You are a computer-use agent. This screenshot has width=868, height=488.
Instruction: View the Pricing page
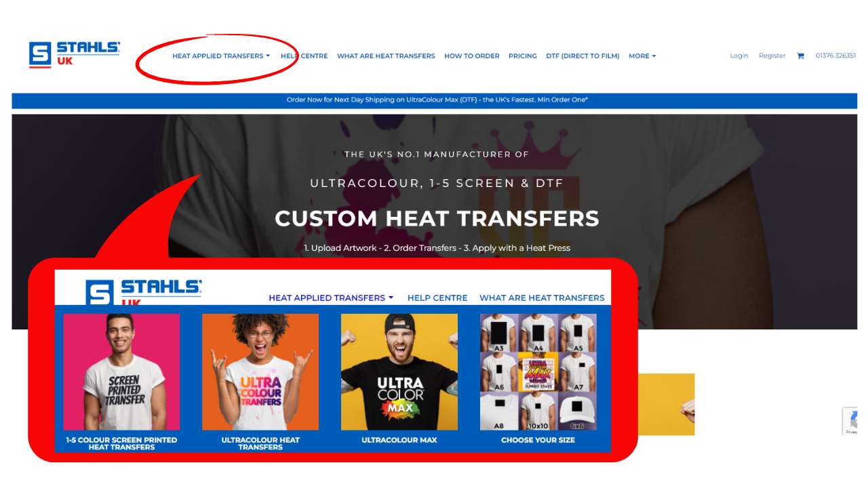click(523, 56)
